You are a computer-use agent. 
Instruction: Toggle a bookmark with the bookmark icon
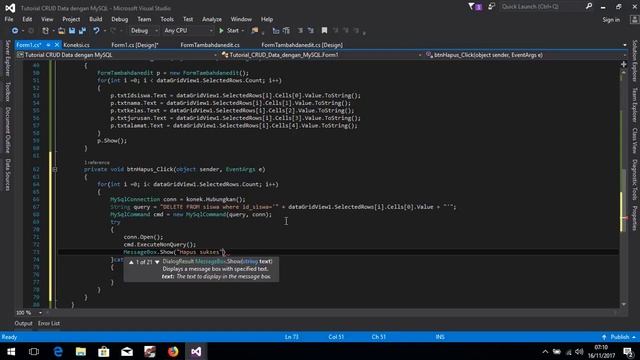[x=324, y=31]
